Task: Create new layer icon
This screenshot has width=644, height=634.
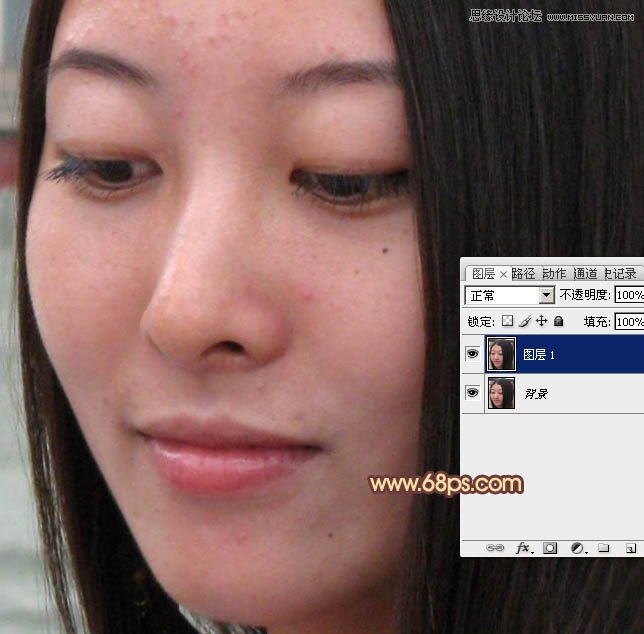Action: [x=631, y=548]
